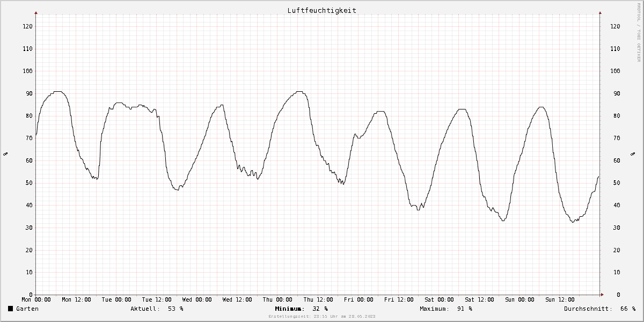Screen dimensions: 644x322
Task: Click the '20' label on the left axis
Action: point(28,250)
